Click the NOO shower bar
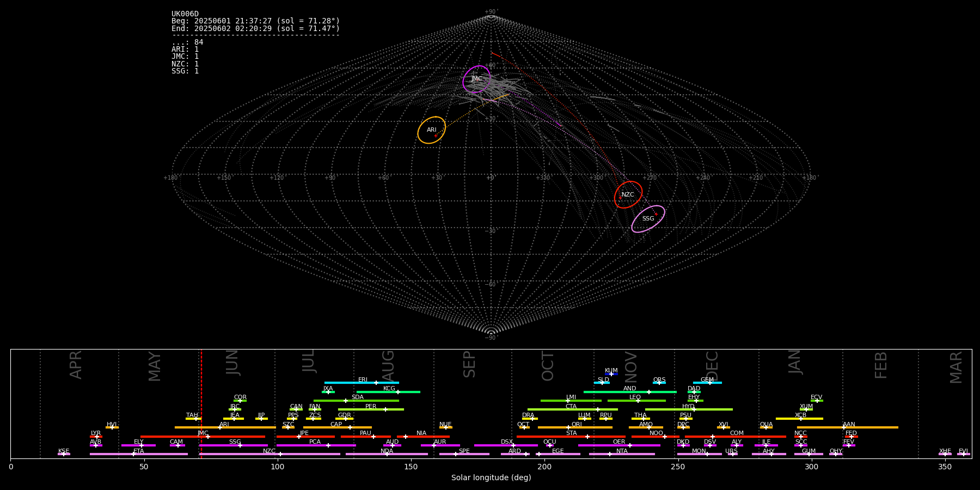This screenshot has width=980, height=490. tap(656, 436)
